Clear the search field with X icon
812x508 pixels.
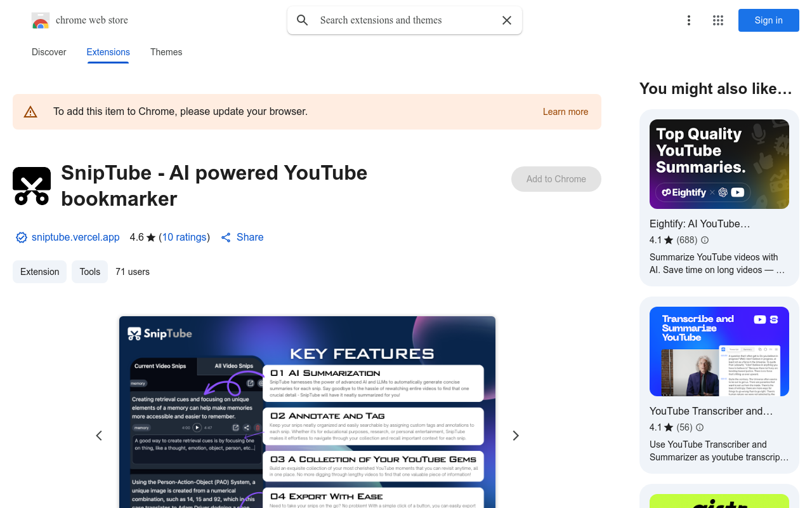[507, 20]
